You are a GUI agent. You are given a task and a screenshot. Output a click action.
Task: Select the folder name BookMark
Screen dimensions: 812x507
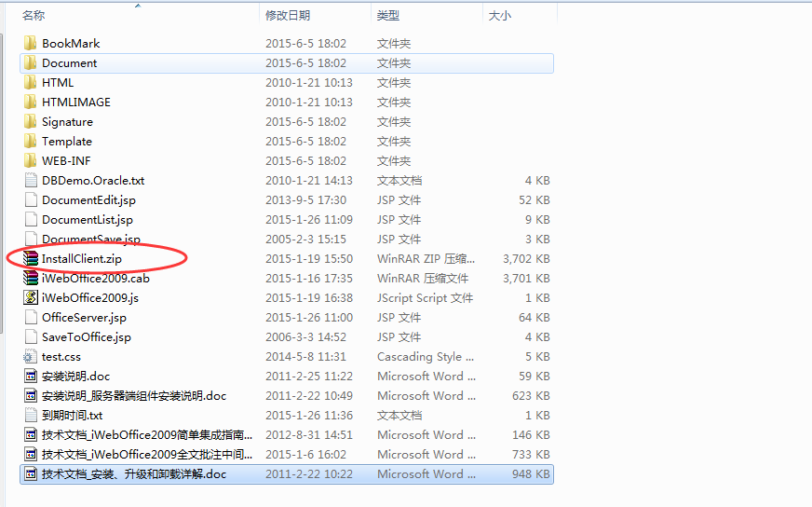click(71, 43)
